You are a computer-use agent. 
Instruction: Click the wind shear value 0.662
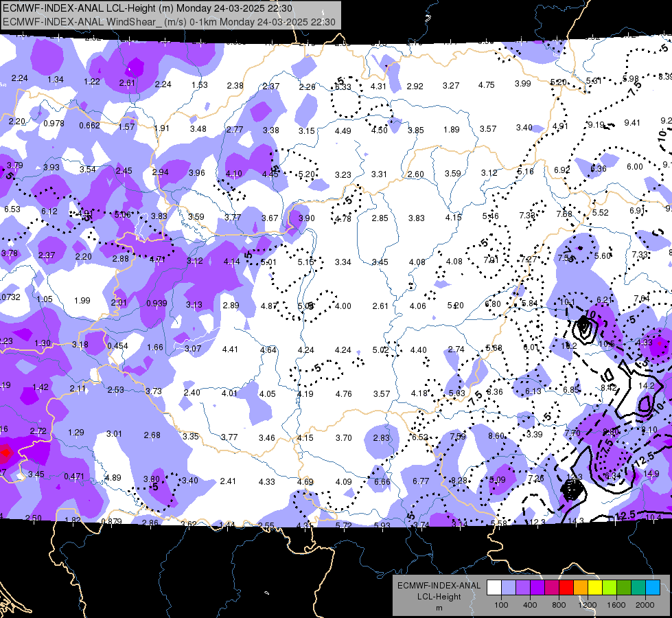tap(89, 125)
